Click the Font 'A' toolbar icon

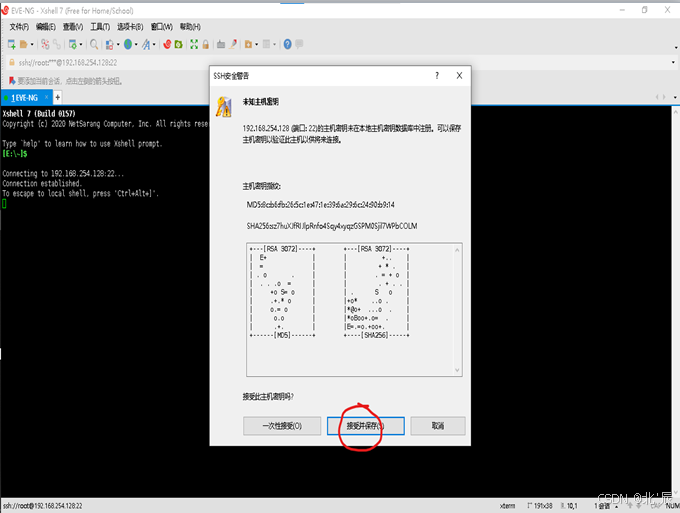coord(146,44)
